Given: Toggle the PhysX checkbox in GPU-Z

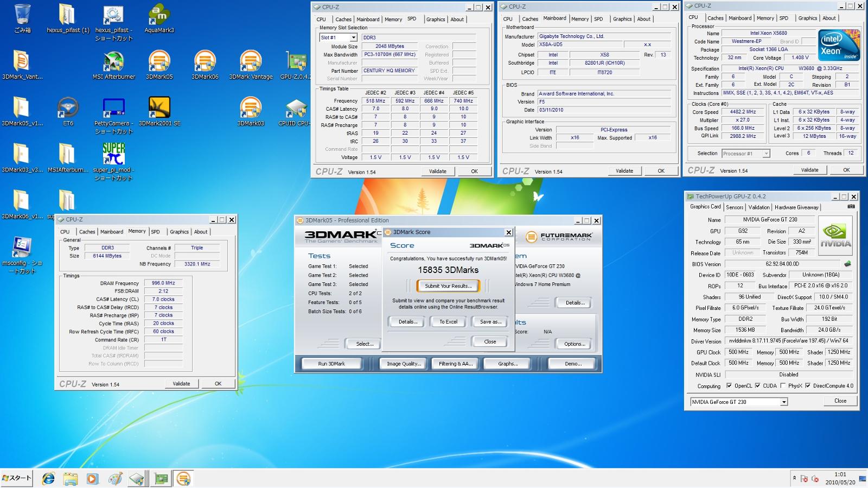Looking at the screenshot, I should (783, 386).
